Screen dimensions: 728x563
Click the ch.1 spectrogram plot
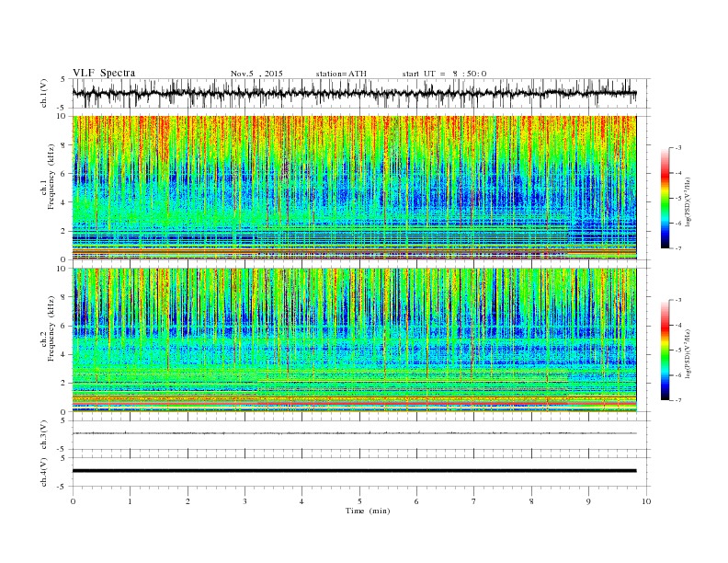(x=354, y=188)
